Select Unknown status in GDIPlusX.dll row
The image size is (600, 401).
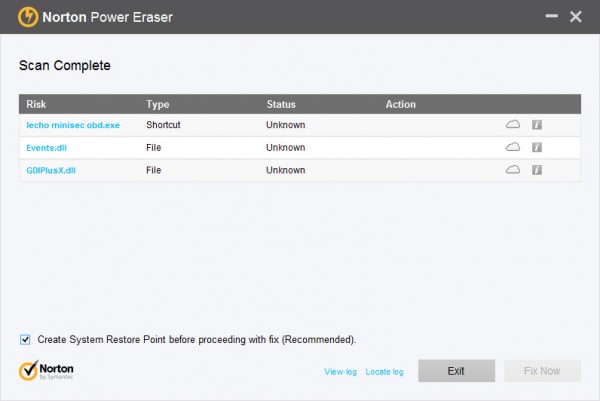(x=285, y=170)
